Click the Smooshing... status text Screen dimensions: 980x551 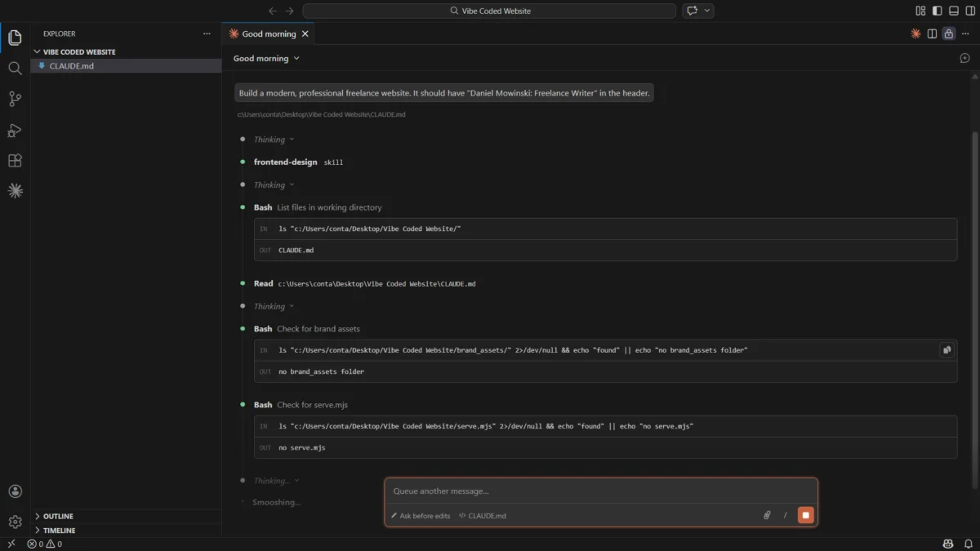click(276, 503)
